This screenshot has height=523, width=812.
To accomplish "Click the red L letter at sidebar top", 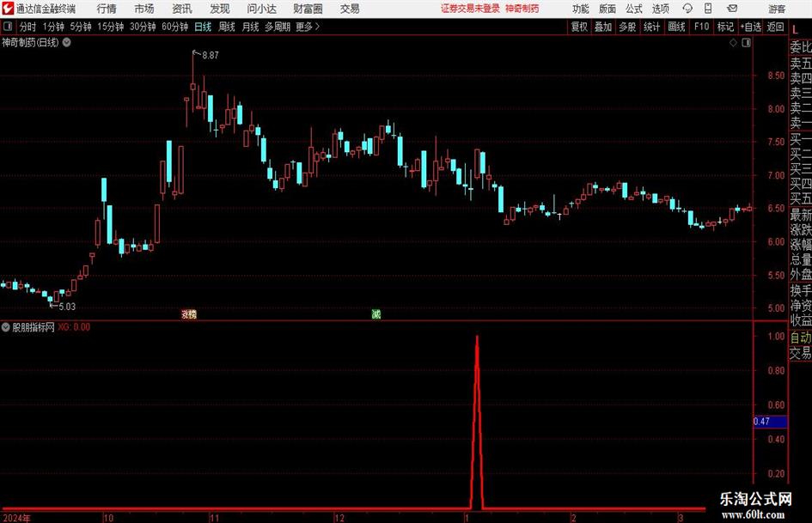I will coord(795,30).
